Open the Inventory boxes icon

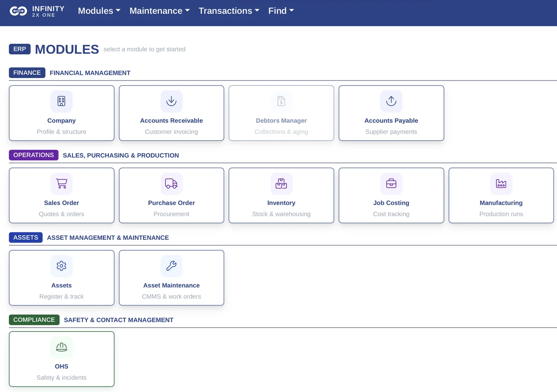pyautogui.click(x=281, y=184)
